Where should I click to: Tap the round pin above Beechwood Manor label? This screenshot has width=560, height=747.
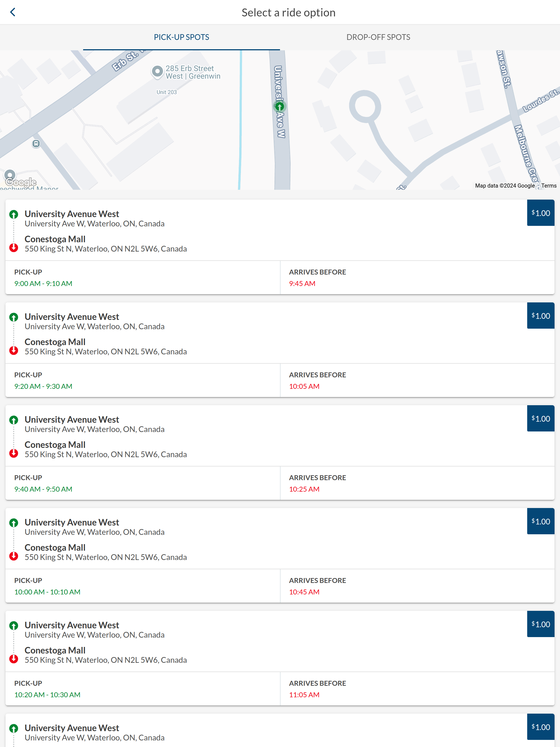pos(10,176)
